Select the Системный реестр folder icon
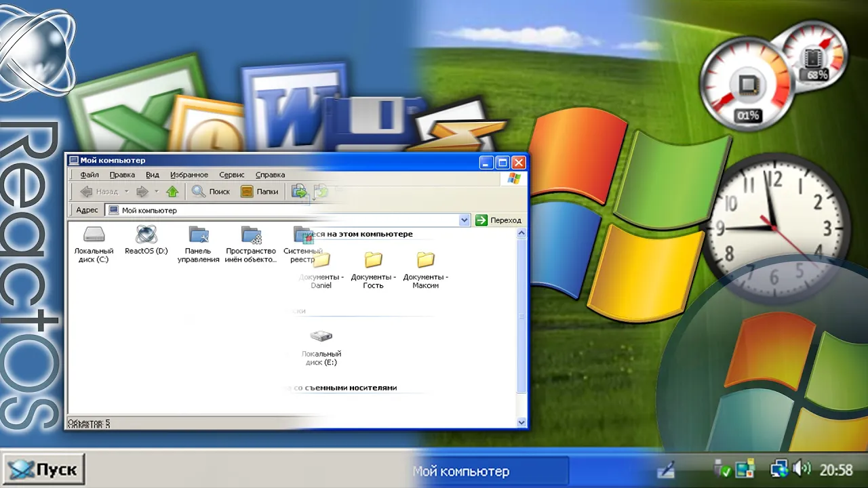Viewport: 868px width, 488px height. 303,245
